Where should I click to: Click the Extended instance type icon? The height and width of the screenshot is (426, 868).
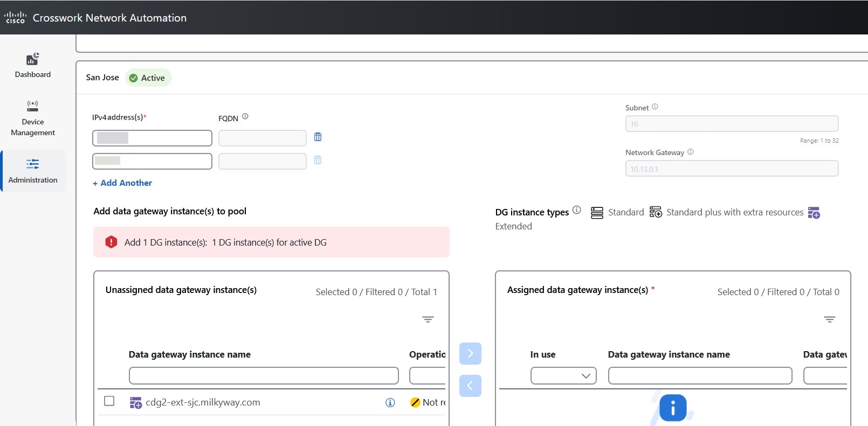pos(814,213)
